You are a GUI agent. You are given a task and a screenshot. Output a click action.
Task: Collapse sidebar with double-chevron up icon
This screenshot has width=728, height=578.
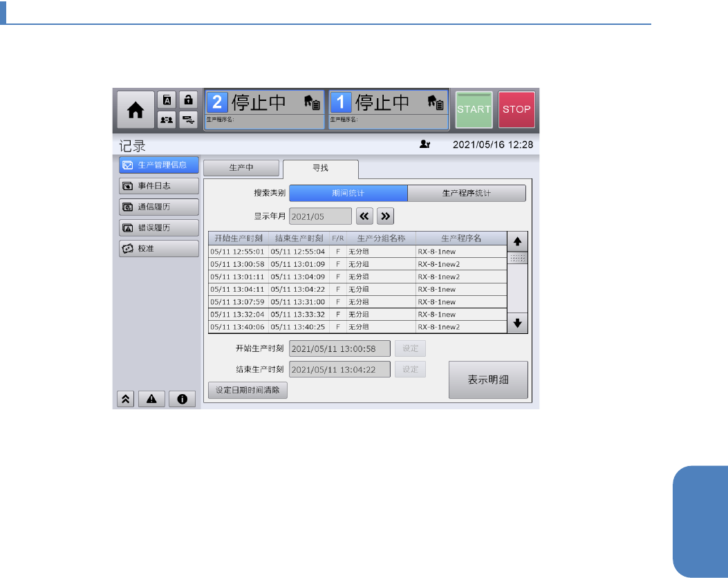coord(125,399)
